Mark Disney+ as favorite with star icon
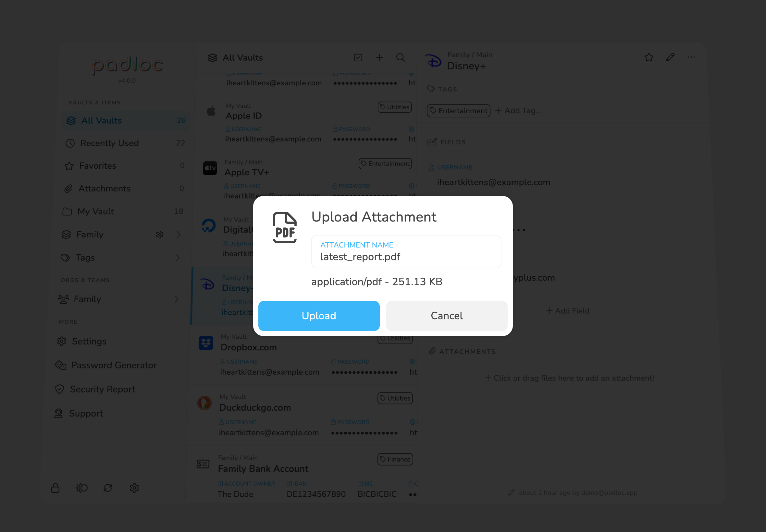 (x=649, y=57)
